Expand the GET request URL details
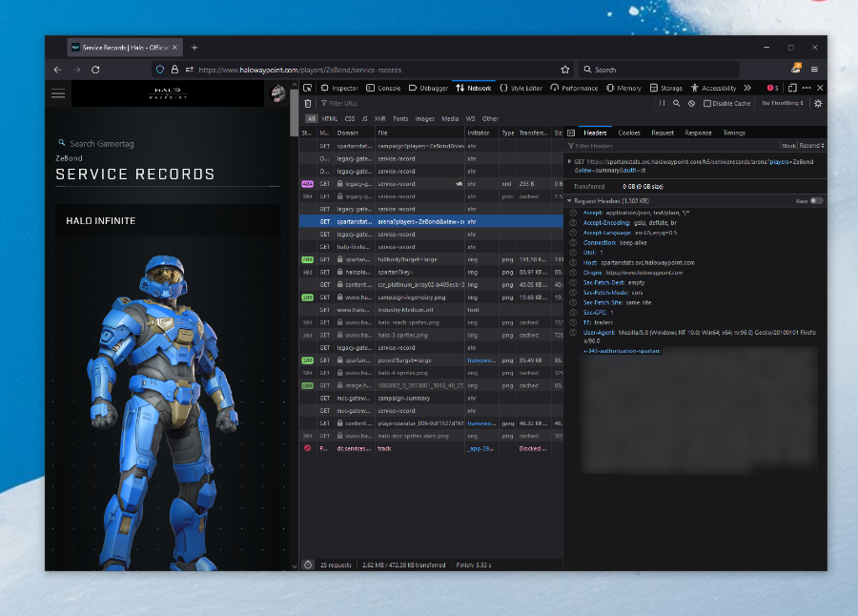The image size is (858, 616). click(x=570, y=161)
